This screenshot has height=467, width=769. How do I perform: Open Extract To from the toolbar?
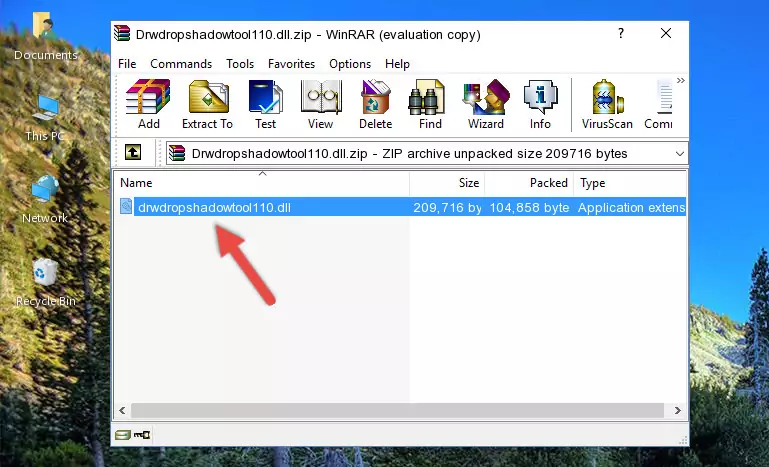[207, 104]
